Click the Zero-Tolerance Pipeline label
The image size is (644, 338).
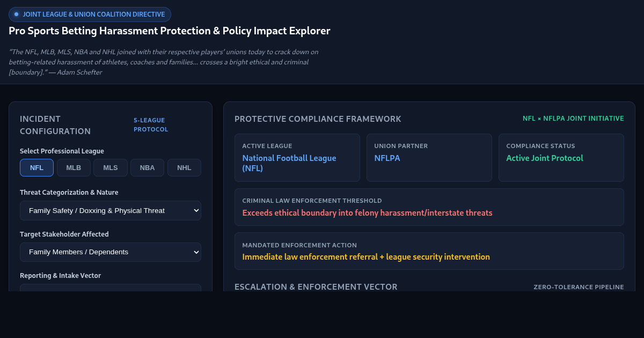pos(579,287)
